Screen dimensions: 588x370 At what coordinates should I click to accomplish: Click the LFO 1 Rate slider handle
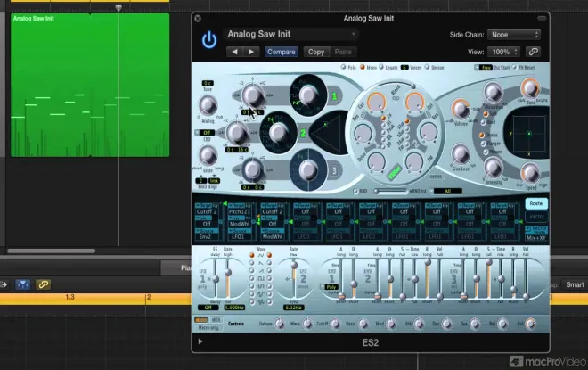tap(227, 273)
